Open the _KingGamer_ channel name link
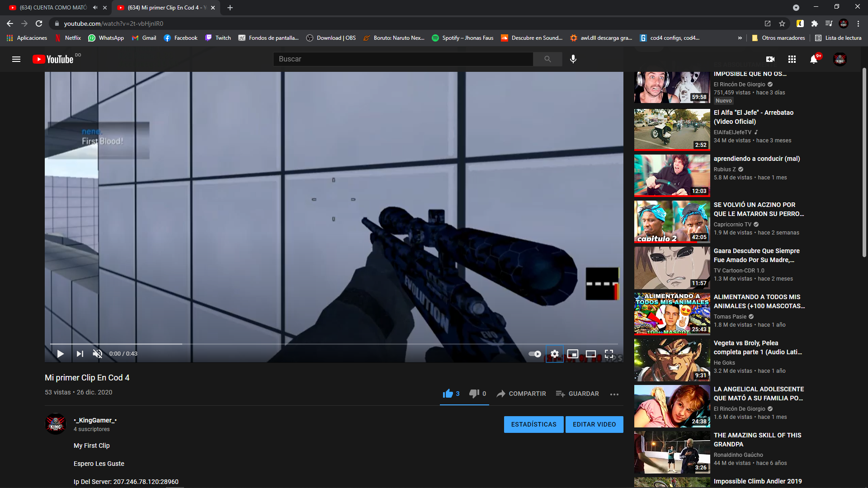Image resolution: width=868 pixels, height=488 pixels. [95, 420]
